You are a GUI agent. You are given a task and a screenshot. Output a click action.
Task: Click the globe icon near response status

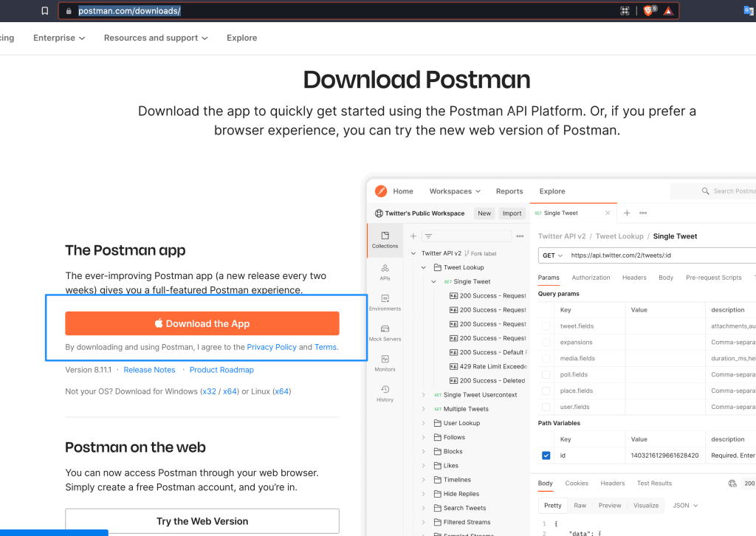(732, 484)
